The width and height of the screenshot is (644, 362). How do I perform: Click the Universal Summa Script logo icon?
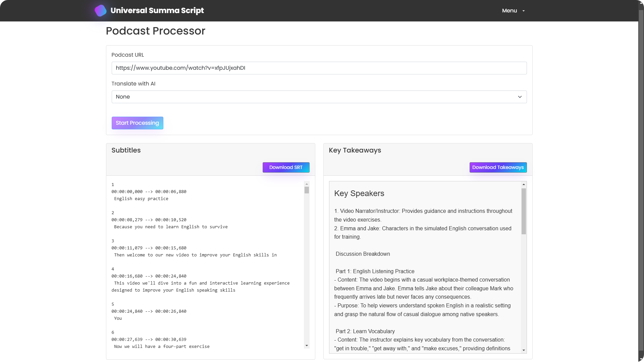coord(101,11)
